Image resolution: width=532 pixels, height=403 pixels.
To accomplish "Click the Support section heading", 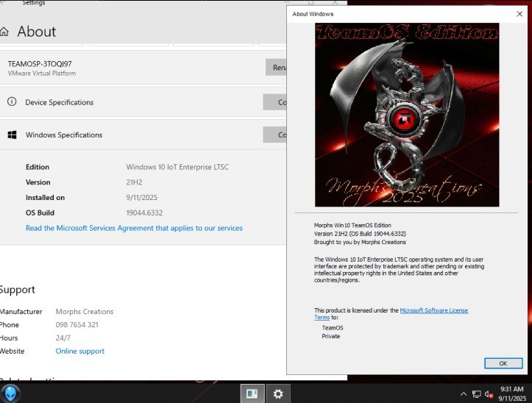I will point(18,290).
